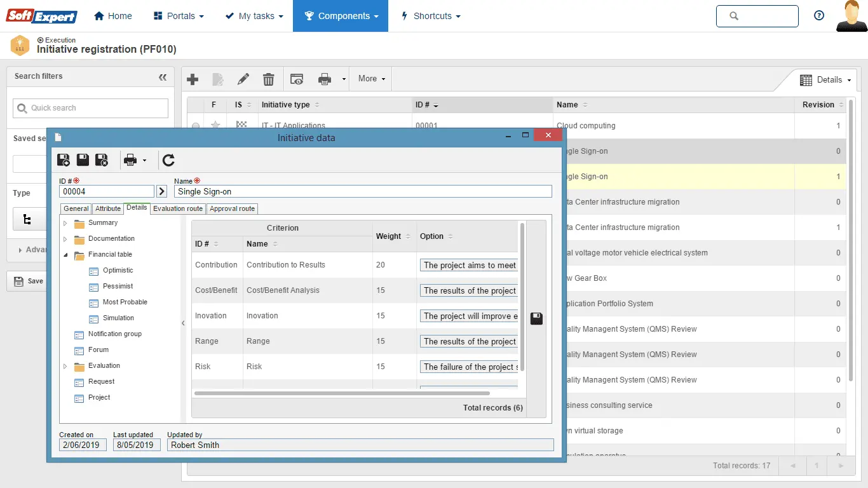
Task: Toggle the favorite star on first row
Action: [215, 126]
